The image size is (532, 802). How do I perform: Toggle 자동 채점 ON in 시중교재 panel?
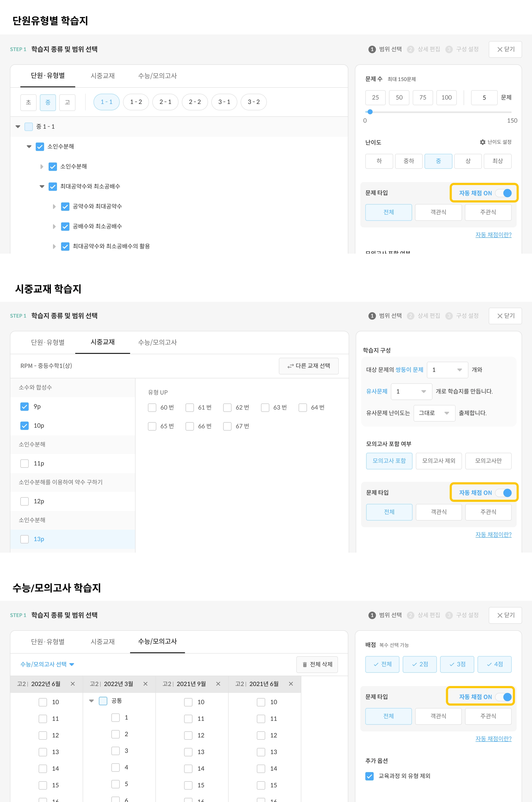[503, 493]
